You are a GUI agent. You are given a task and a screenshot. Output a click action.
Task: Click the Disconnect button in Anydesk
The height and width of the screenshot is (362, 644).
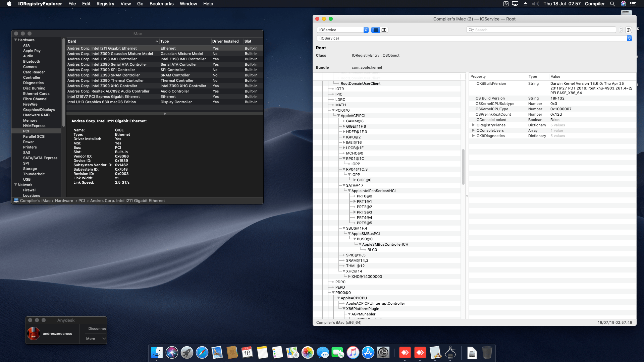click(97, 328)
